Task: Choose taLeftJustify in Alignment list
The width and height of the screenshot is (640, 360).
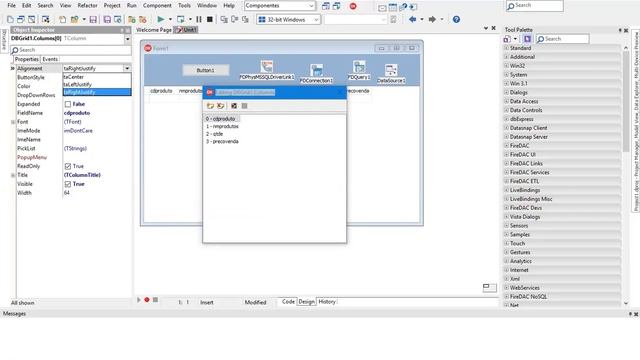Action: tap(97, 84)
